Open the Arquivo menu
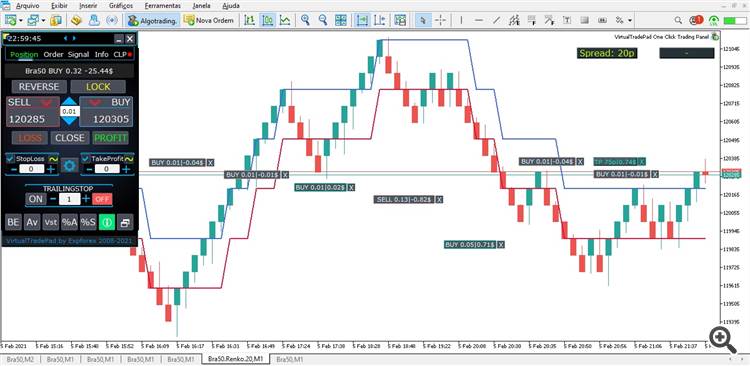The width and height of the screenshot is (750, 366). coord(28,6)
